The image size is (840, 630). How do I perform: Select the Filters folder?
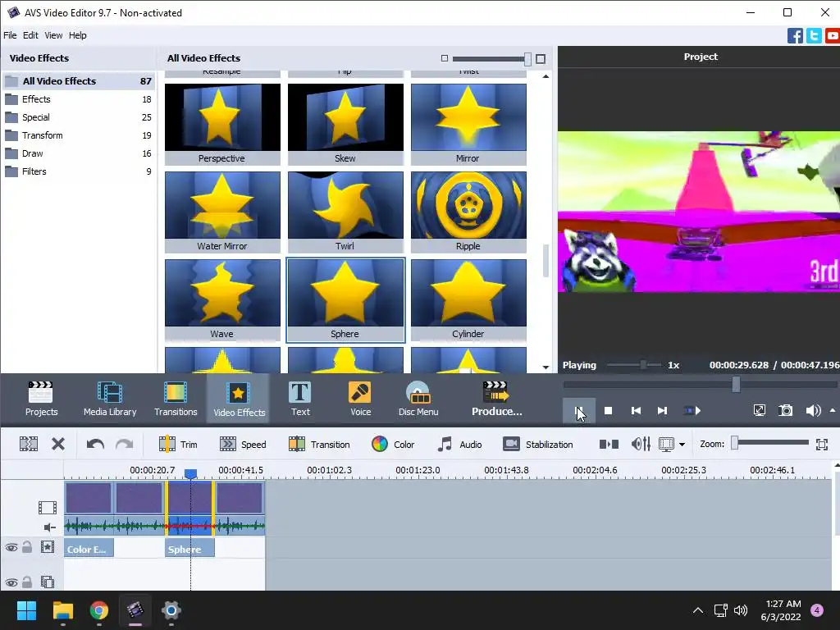[79, 171]
